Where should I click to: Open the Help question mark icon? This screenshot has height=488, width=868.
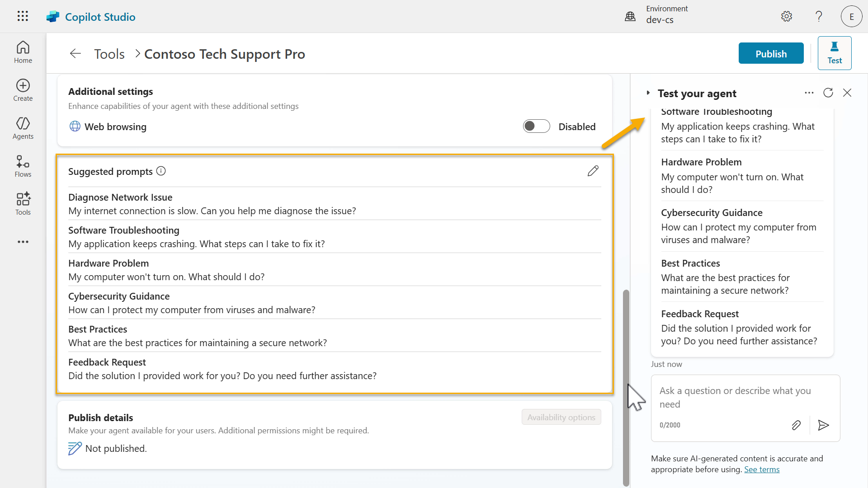[819, 17]
